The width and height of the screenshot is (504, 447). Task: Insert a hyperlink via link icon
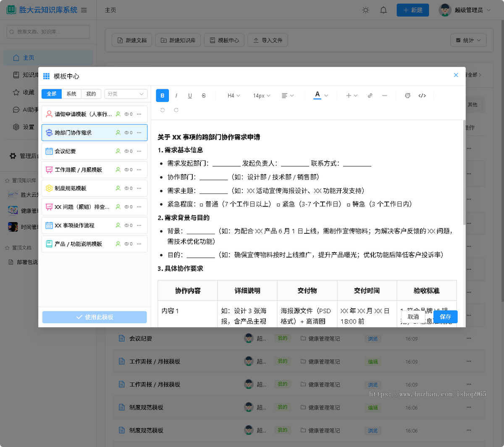point(370,96)
